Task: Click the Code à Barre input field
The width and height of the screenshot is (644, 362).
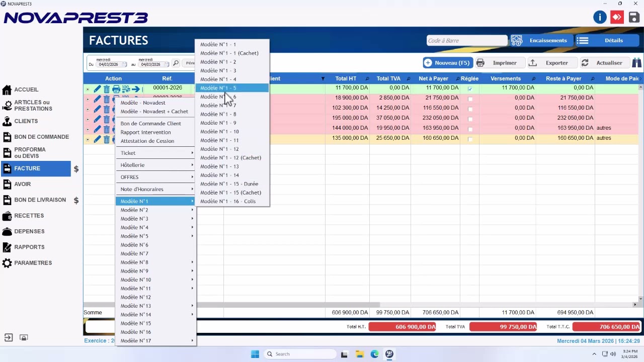Action: (x=467, y=41)
